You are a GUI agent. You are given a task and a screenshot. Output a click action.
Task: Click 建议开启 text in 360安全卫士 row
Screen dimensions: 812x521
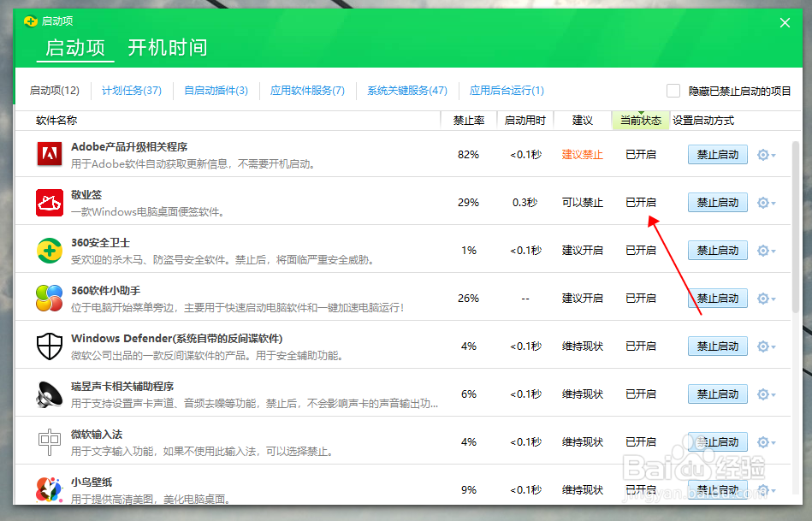point(583,250)
